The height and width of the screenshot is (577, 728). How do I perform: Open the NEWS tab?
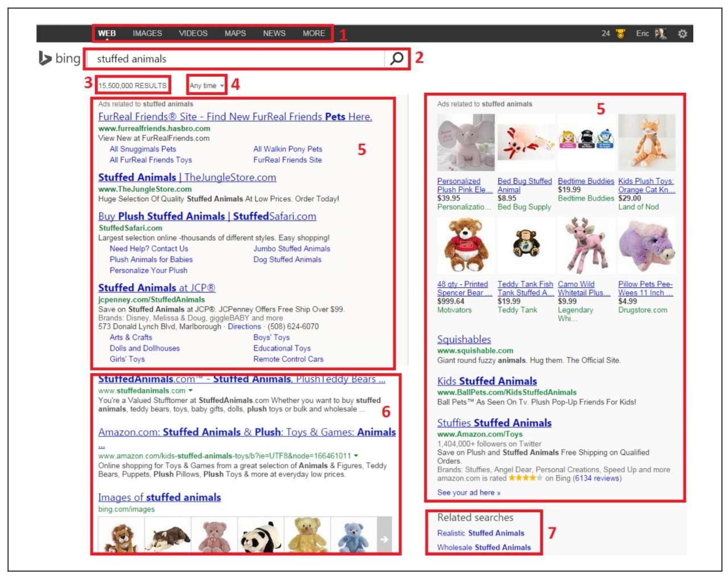coord(274,34)
